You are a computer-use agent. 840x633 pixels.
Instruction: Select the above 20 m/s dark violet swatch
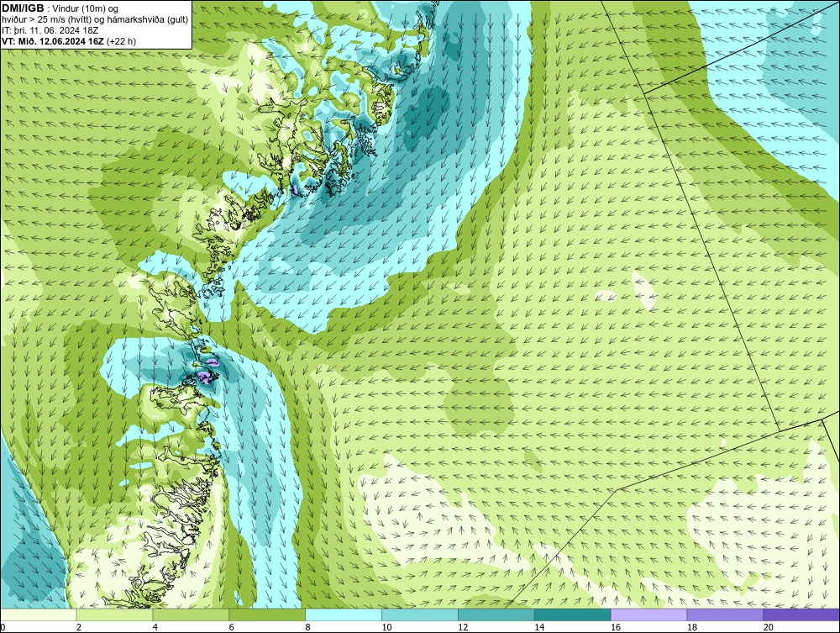(801, 615)
